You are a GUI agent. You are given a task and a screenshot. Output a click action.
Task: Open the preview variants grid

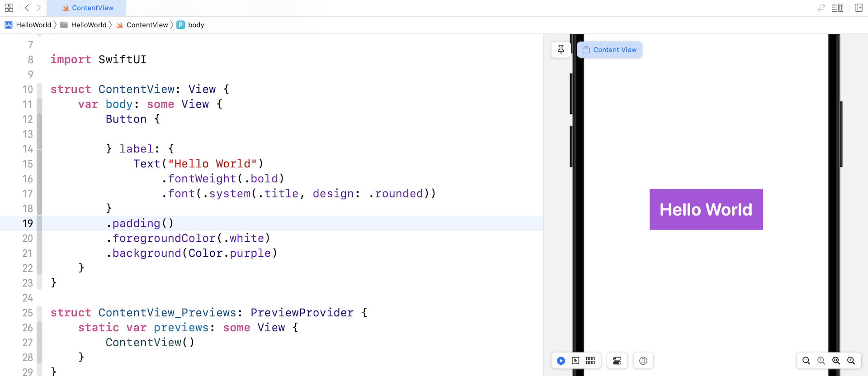[590, 361]
